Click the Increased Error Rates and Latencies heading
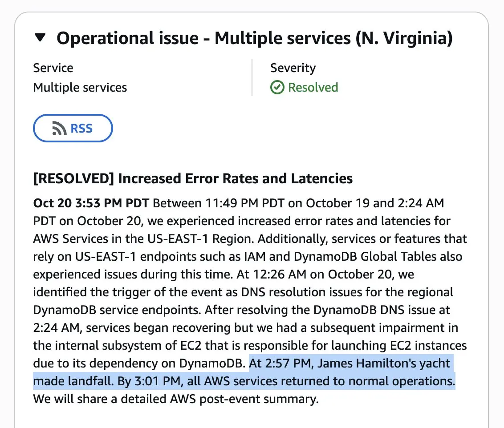 tap(235, 178)
